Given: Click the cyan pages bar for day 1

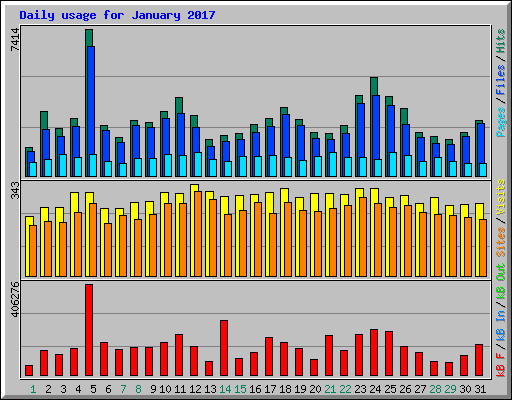Looking at the screenshot, I should [x=33, y=169].
